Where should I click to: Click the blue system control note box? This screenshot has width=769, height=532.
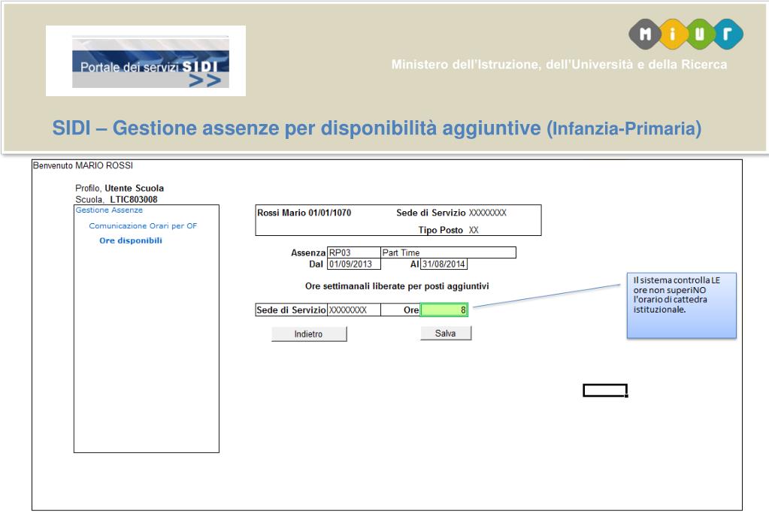click(x=682, y=306)
